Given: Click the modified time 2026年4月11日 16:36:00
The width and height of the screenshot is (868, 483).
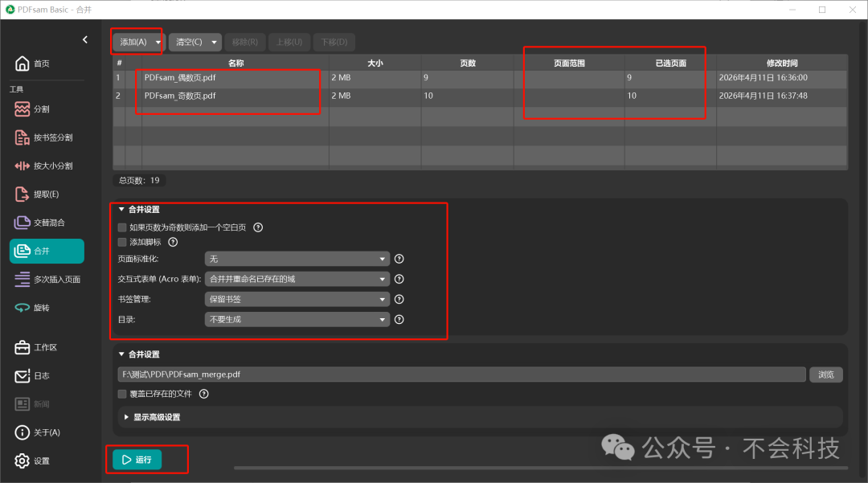Looking at the screenshot, I should coord(763,78).
